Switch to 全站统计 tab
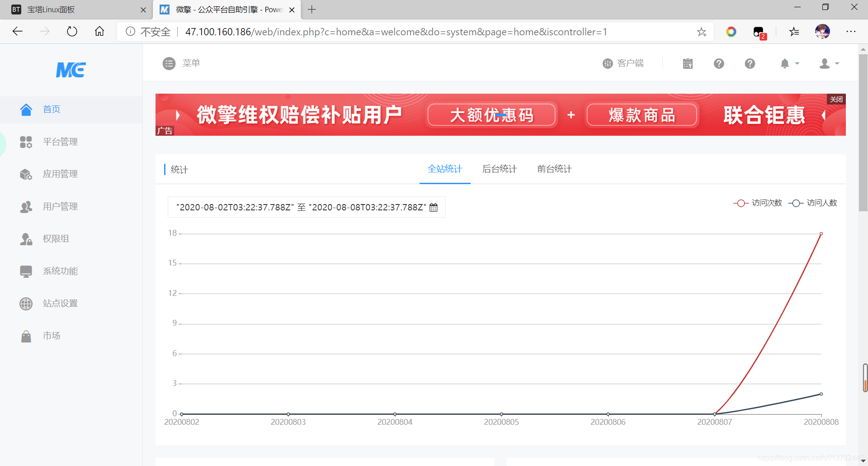The width and height of the screenshot is (868, 466). click(445, 169)
